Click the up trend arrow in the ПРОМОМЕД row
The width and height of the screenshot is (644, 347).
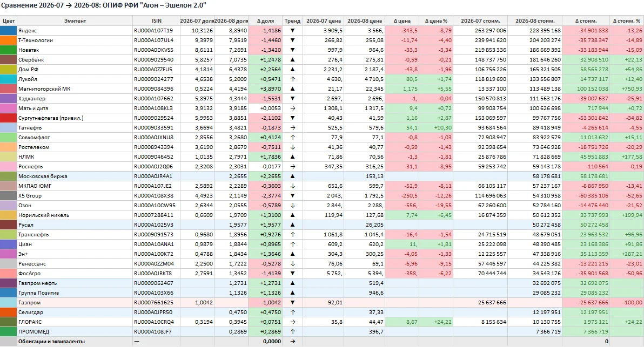coord(292,332)
